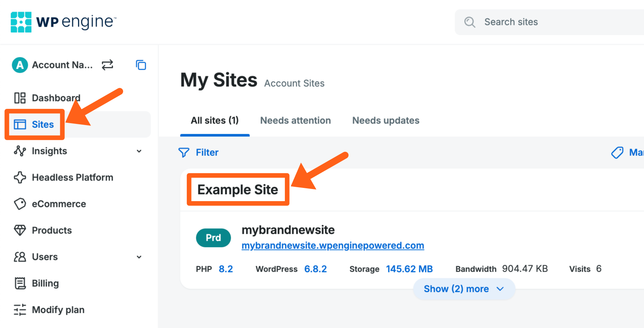Screen dimensions: 644x328
Task: Open the Headless Platform sidebar icon
Action: point(20,178)
